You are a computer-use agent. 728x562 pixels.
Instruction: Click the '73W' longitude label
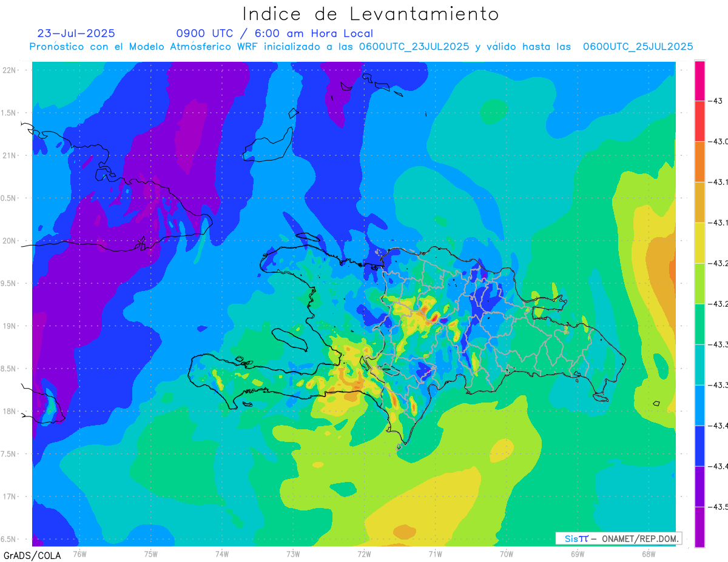pos(293,554)
